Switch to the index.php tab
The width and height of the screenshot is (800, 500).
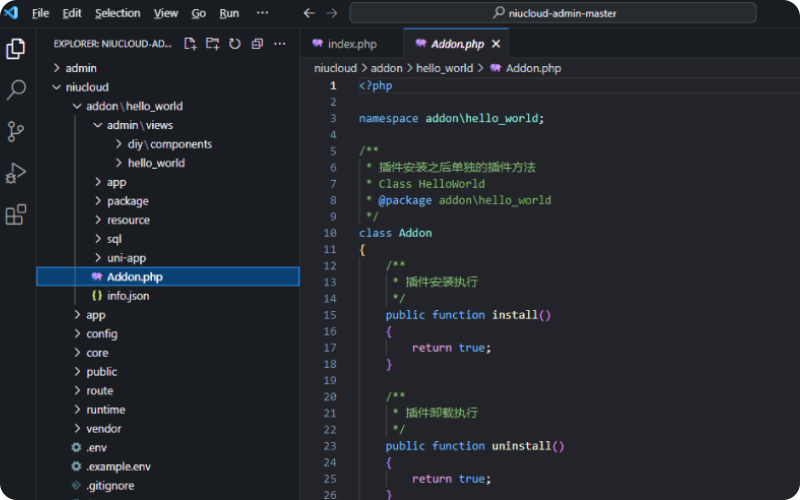351,44
